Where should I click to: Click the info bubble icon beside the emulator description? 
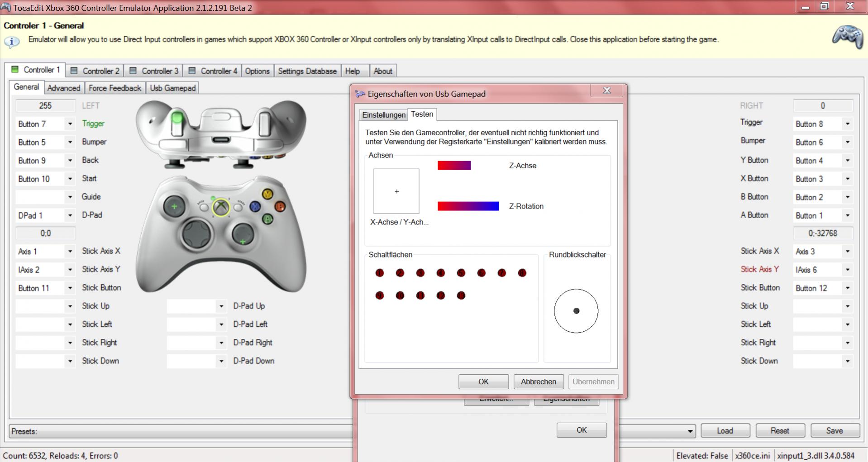coord(12,42)
